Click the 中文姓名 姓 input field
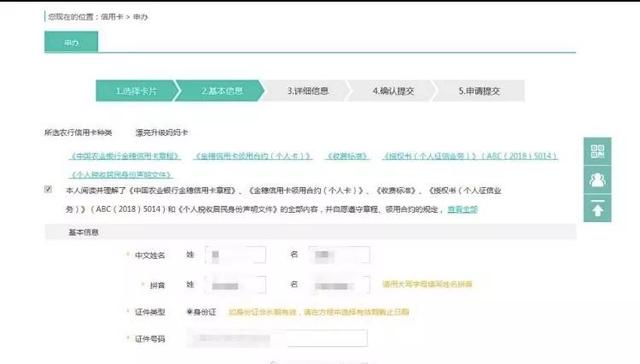 236,255
